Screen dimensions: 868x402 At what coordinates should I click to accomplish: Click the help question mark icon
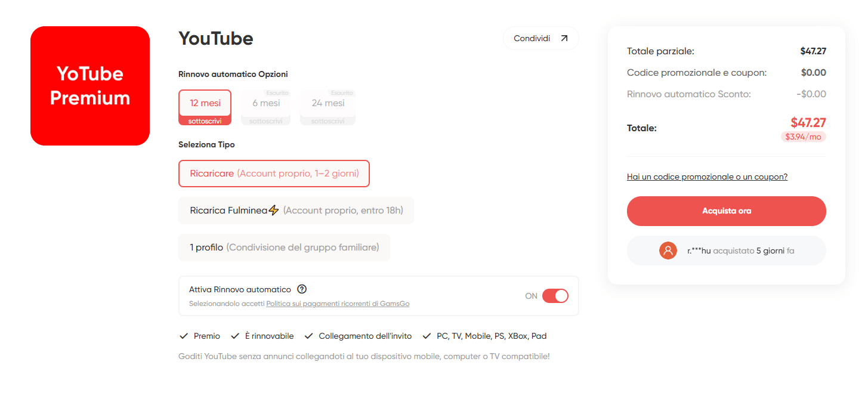tap(302, 289)
